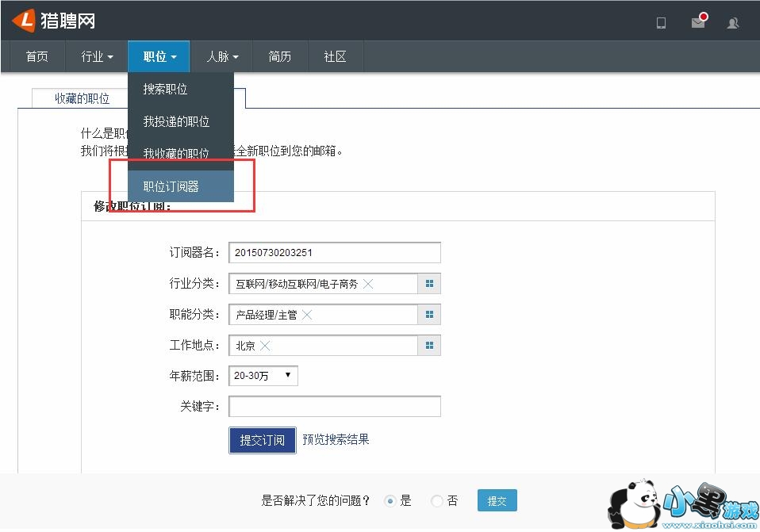This screenshot has height=532, width=760.
Task: Go to 首页 in navigation bar
Action: 36,57
